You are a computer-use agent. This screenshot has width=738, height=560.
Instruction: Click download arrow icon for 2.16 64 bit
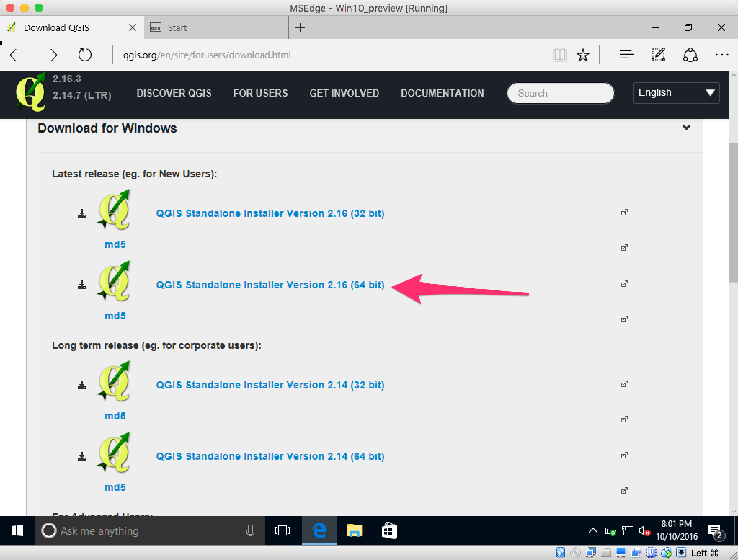click(82, 285)
